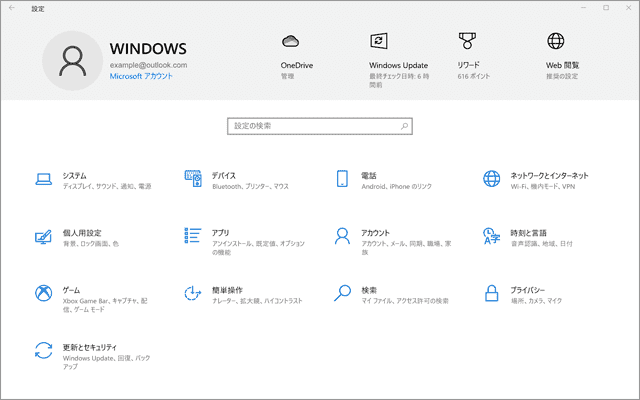The height and width of the screenshot is (400, 640).
Task: Click the OneDrive cloud icon
Action: coord(291,41)
